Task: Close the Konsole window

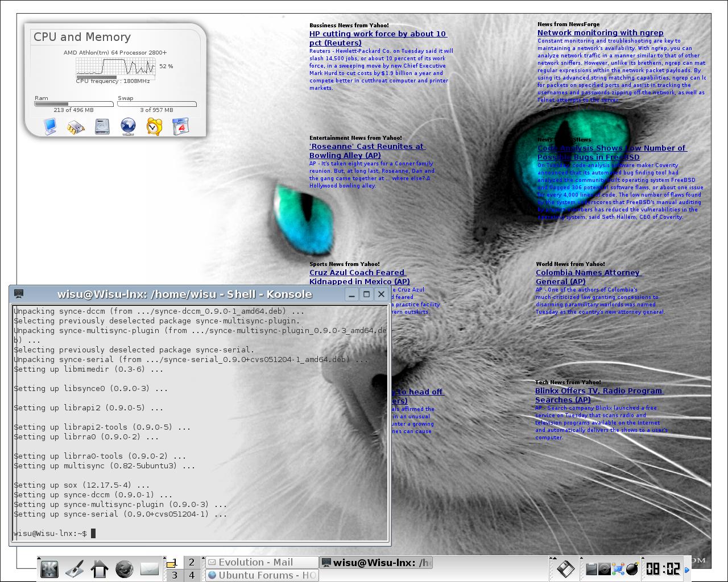Action: 382,294
